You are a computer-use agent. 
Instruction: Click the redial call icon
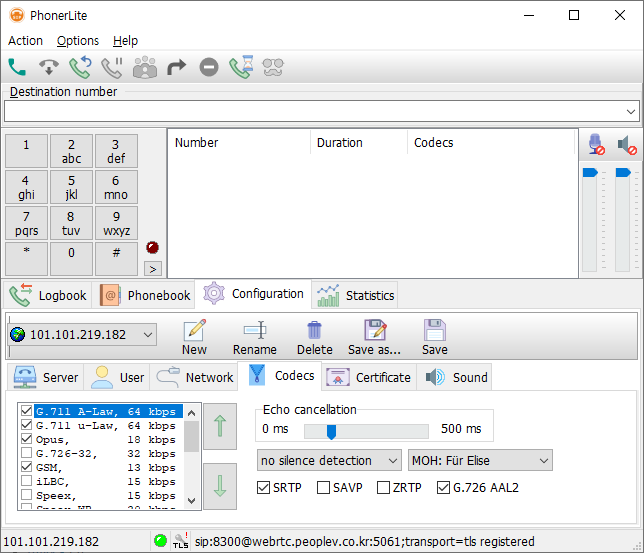click(x=80, y=67)
